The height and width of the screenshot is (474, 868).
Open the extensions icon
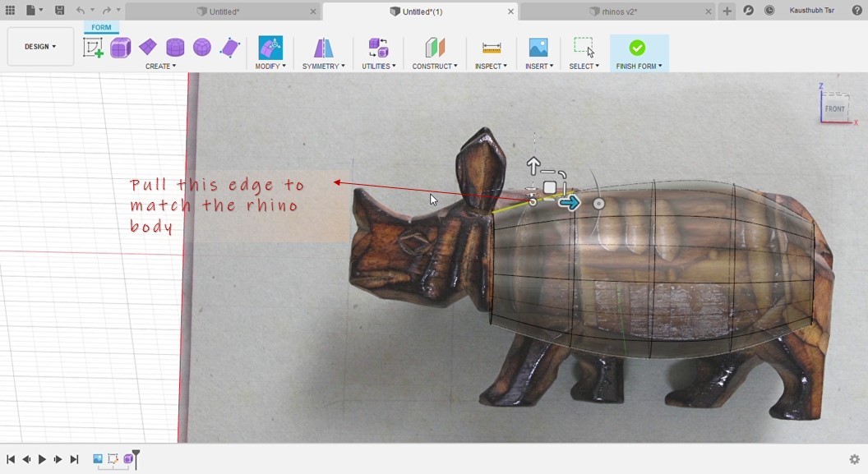point(749,11)
